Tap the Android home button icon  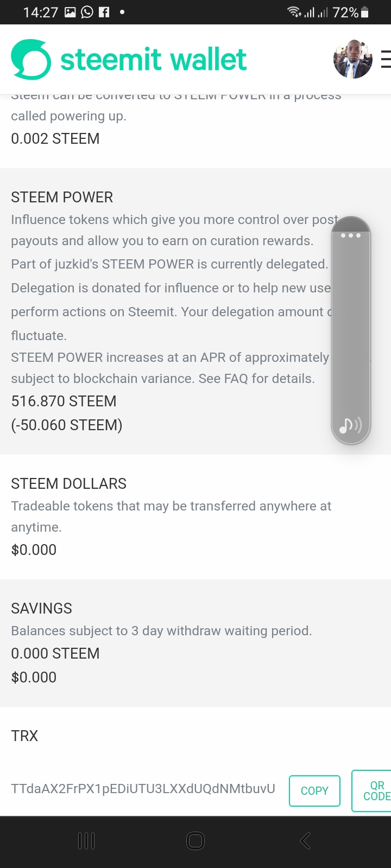[195, 841]
